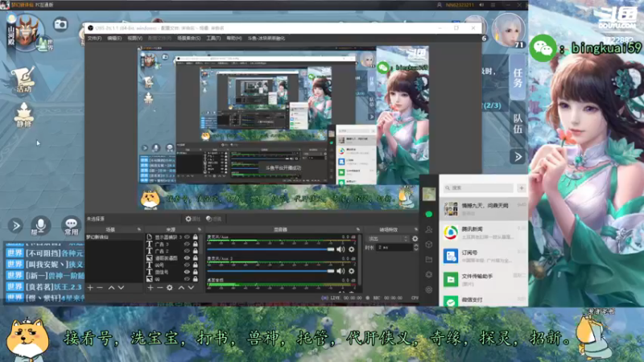Remove the selected scene in OBS
Screen dimensions: 644x362
point(100,288)
